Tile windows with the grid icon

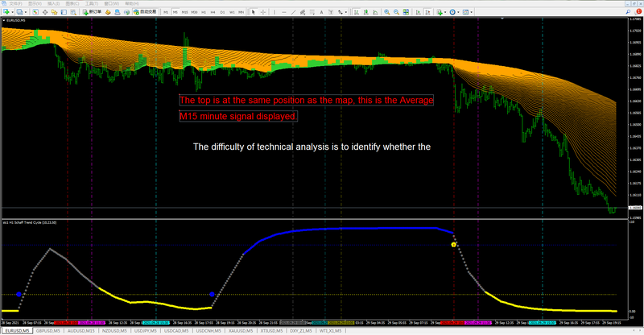(406, 12)
